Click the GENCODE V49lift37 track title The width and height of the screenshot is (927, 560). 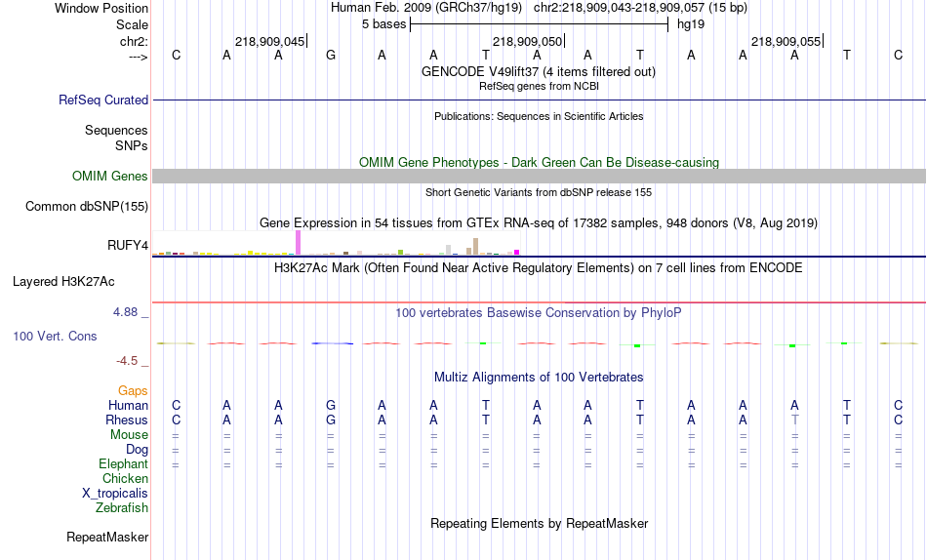click(538, 71)
